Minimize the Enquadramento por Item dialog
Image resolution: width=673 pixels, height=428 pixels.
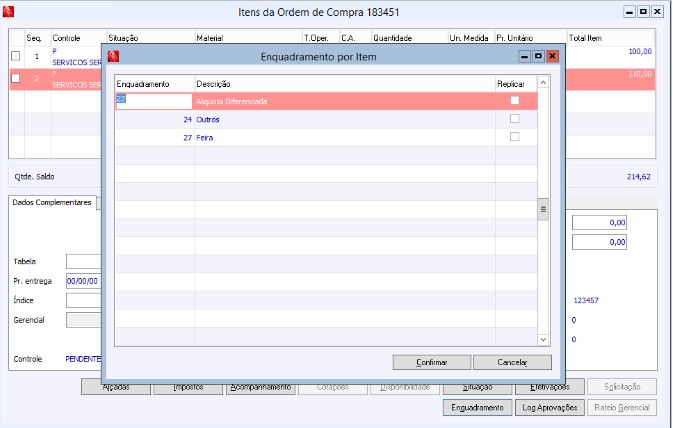[524, 56]
